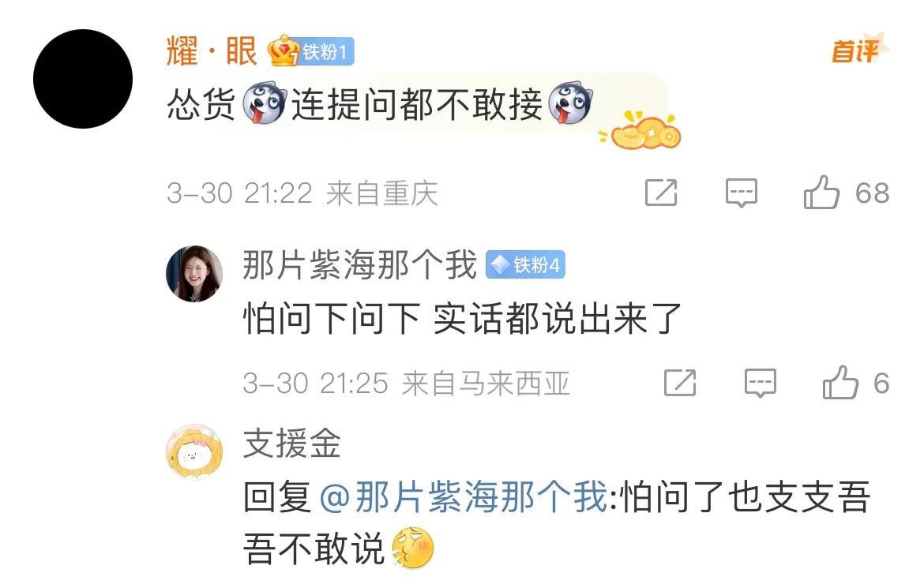Open 耀·眼 user profile name

[212, 51]
